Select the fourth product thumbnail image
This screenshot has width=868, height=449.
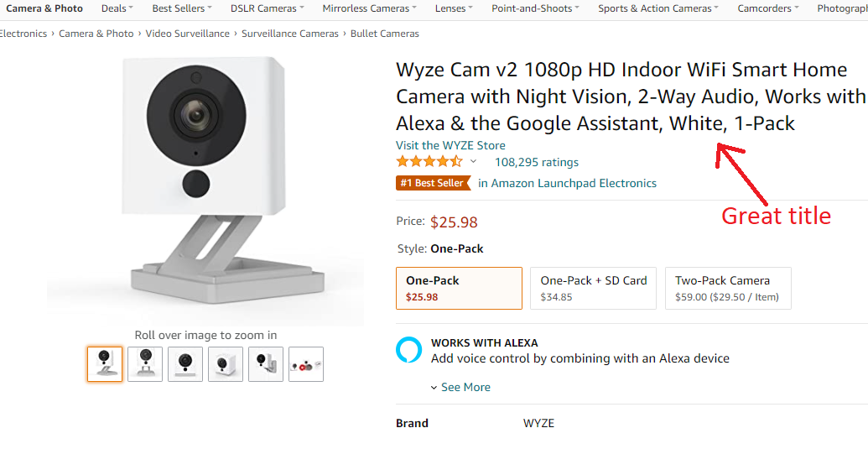point(226,364)
